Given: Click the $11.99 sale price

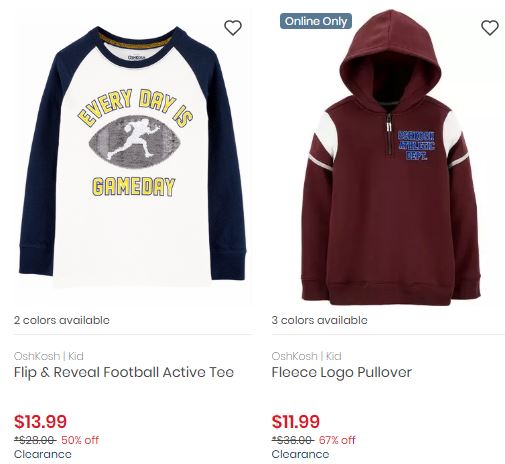Looking at the screenshot, I should point(296,421).
